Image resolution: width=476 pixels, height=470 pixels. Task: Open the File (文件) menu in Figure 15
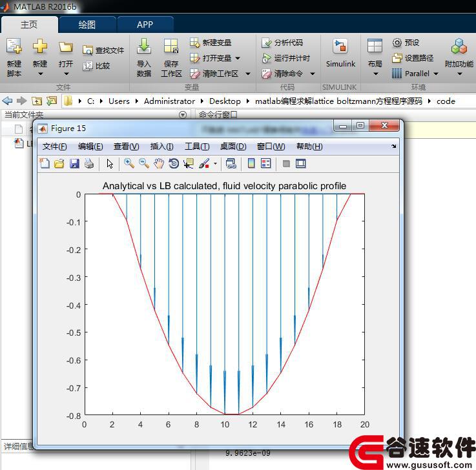[54, 147]
